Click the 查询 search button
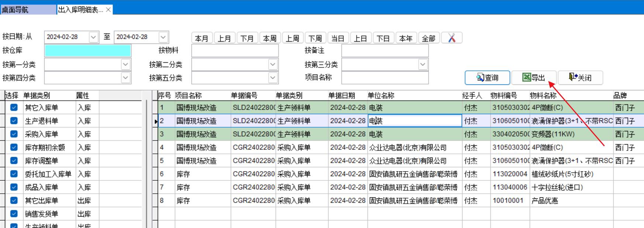Viewport: 644px width, 228px height. [487, 77]
